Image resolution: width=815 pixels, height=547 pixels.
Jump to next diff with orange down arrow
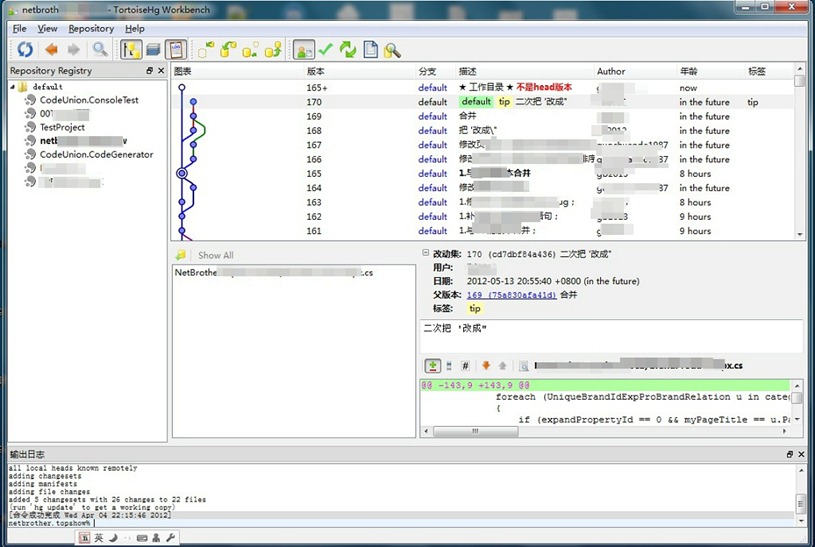486,366
